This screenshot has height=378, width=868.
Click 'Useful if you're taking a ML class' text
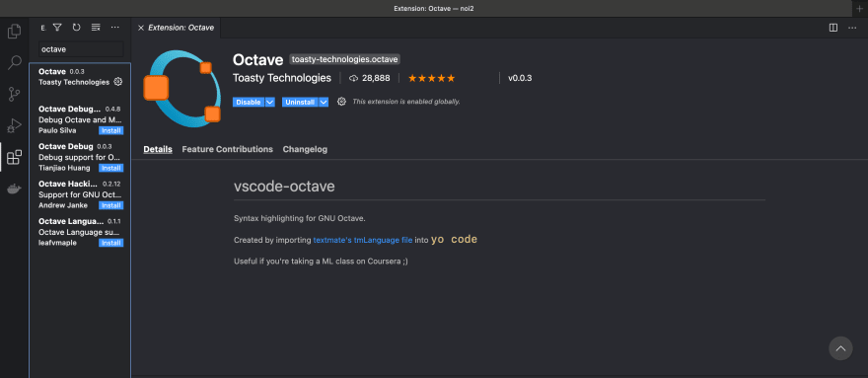click(321, 262)
